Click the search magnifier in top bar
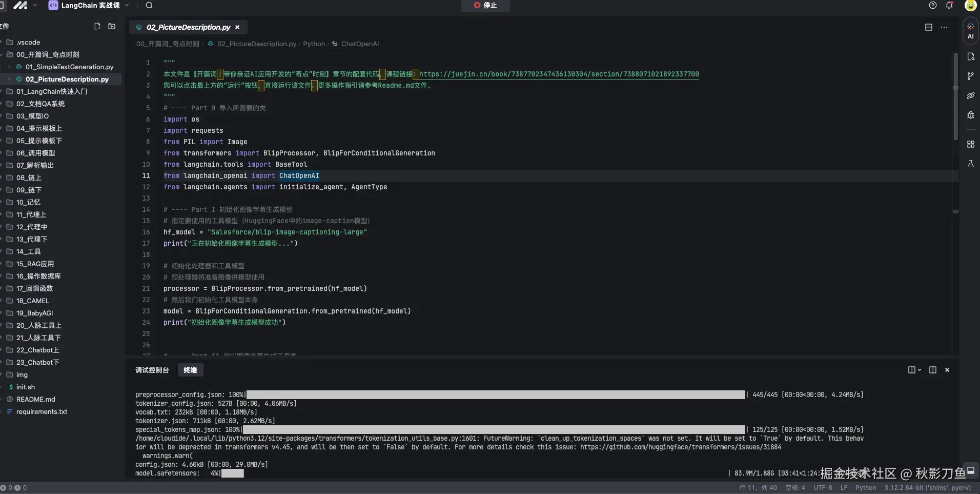The image size is (980, 494). 149,5
